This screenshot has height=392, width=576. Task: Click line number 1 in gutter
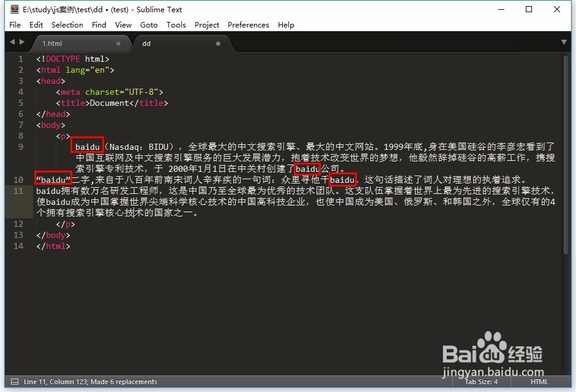coord(21,59)
